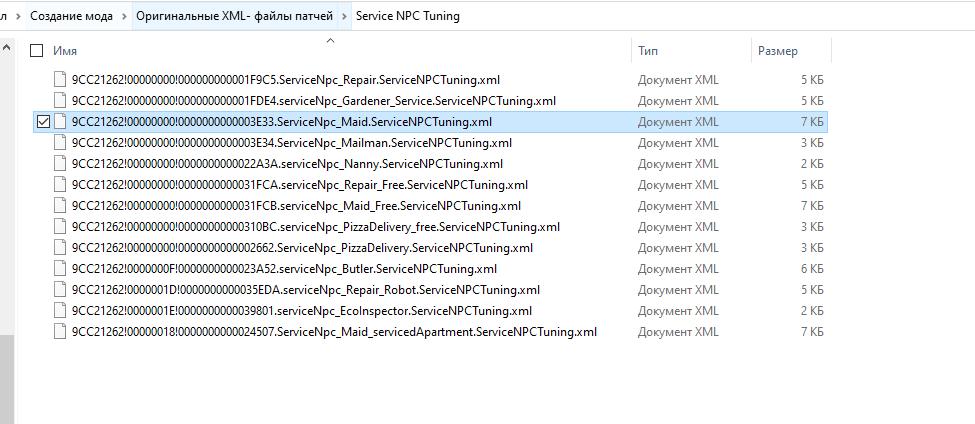Click the document icon for ServiceNpc_Maid_servicedApartment
This screenshot has height=424, width=975.
[x=61, y=332]
